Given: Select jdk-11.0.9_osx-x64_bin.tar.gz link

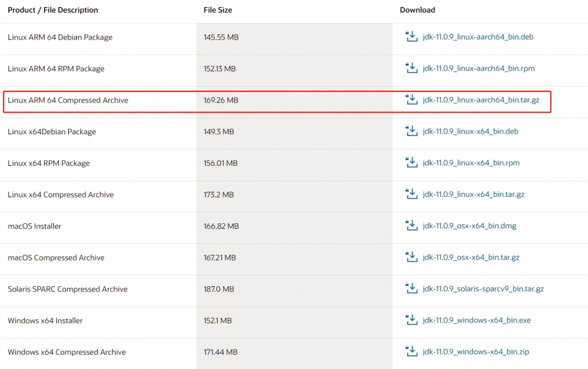Looking at the screenshot, I should pyautogui.click(x=471, y=258).
